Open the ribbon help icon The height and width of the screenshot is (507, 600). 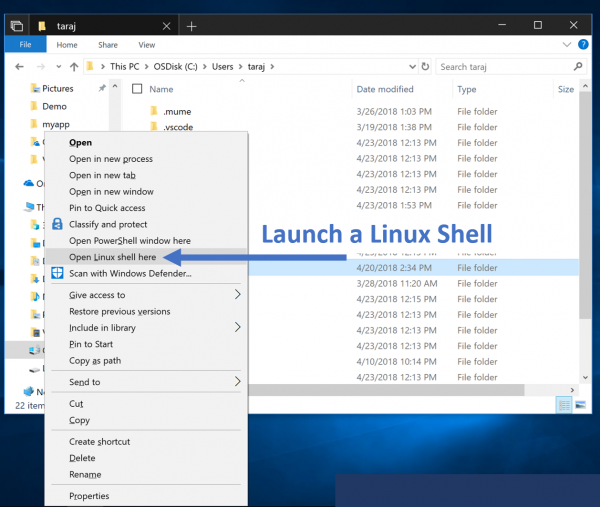click(x=582, y=45)
